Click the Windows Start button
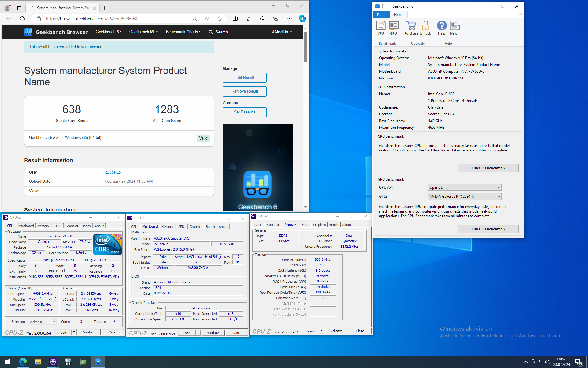The height and width of the screenshot is (368, 588). (7, 362)
